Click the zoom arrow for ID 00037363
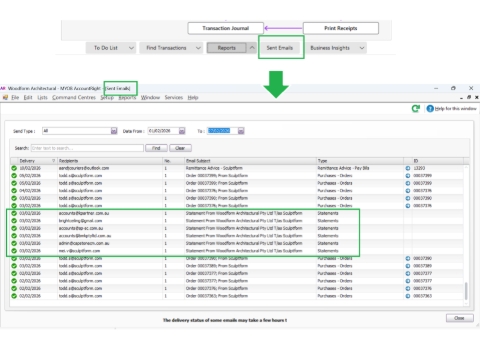480x360 pixels. coord(408,296)
